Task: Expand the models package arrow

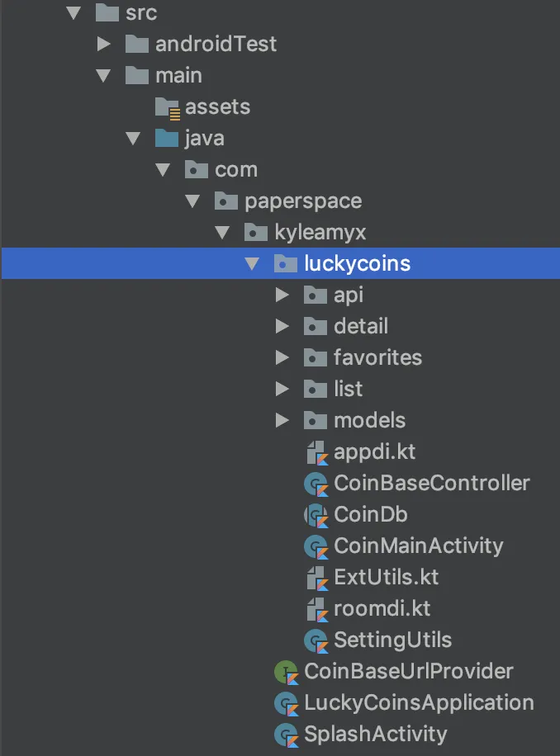Action: click(x=282, y=421)
